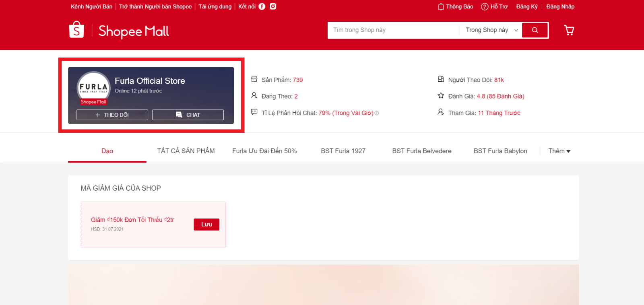The image size is (644, 305).
Task: Click the Facebook icon in top bar
Action: click(x=262, y=6)
